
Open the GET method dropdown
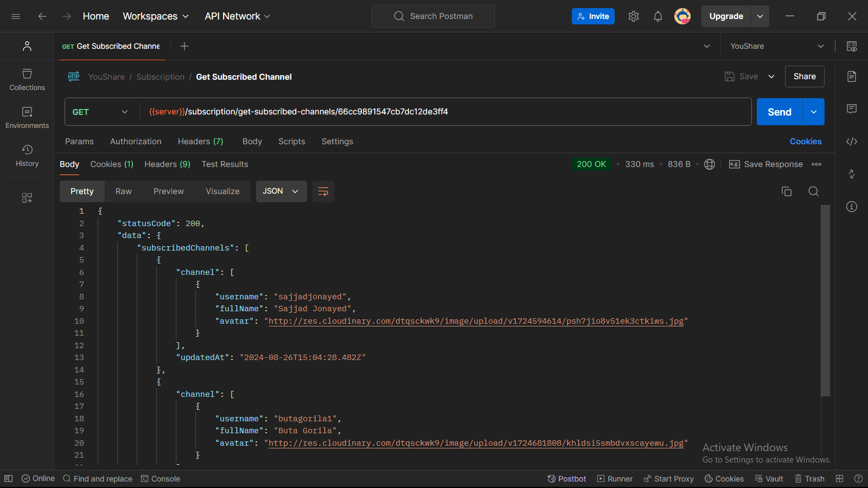pos(100,112)
